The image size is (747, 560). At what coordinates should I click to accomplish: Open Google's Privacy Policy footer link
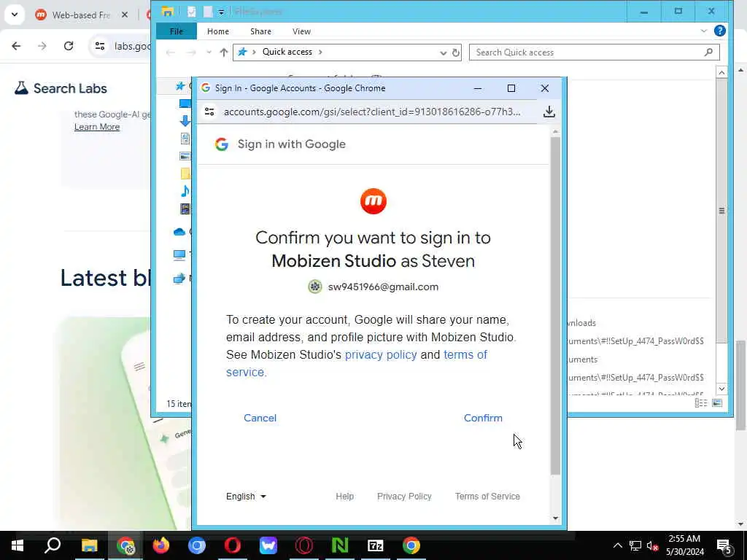pos(404,496)
